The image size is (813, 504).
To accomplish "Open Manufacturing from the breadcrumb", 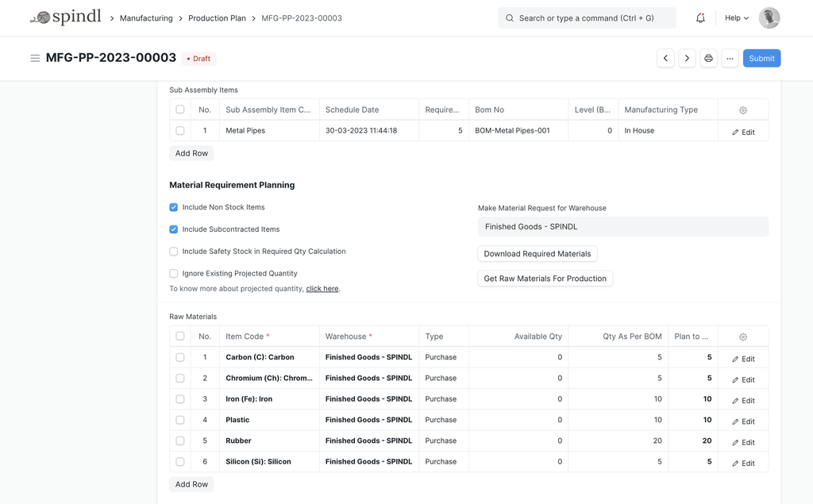I will click(146, 17).
